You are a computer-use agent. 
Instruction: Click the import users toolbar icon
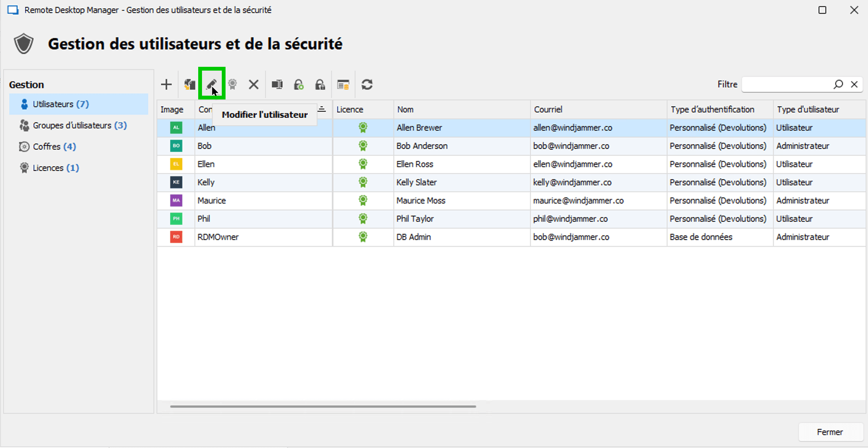189,84
